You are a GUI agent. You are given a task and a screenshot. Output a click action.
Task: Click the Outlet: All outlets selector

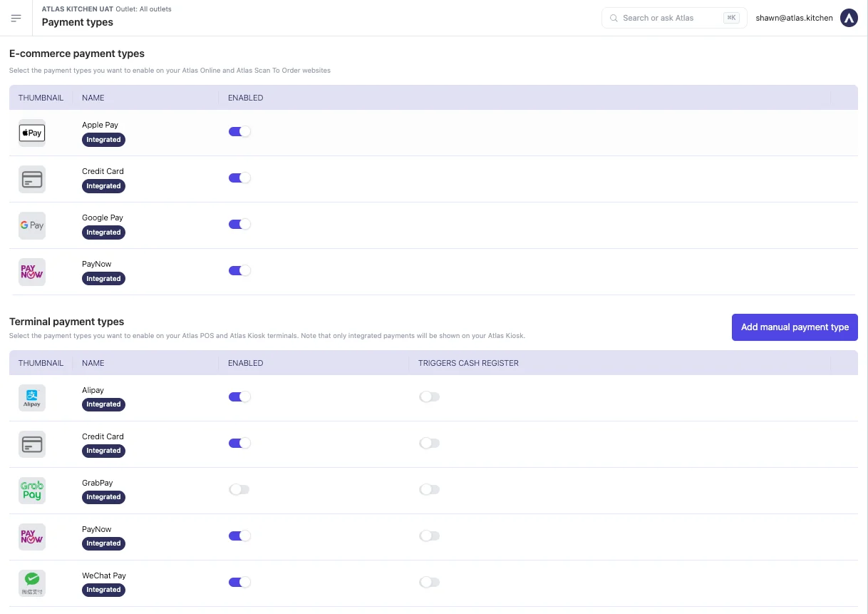click(x=143, y=9)
